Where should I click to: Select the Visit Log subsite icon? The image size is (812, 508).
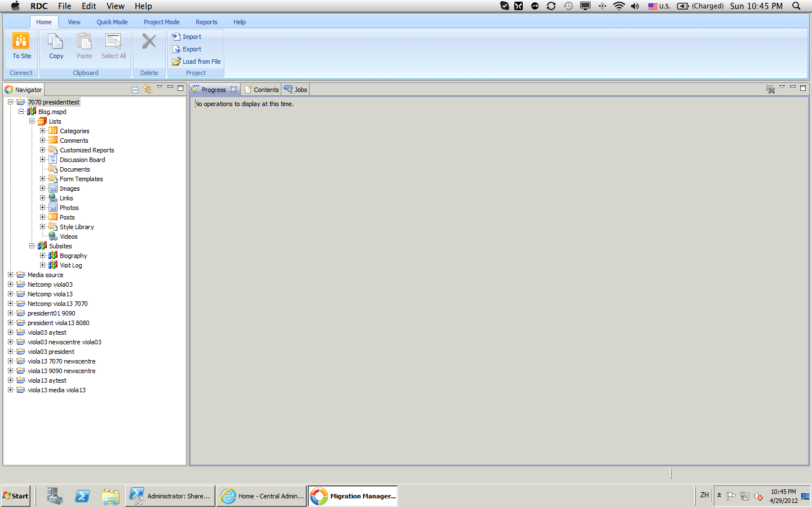53,265
